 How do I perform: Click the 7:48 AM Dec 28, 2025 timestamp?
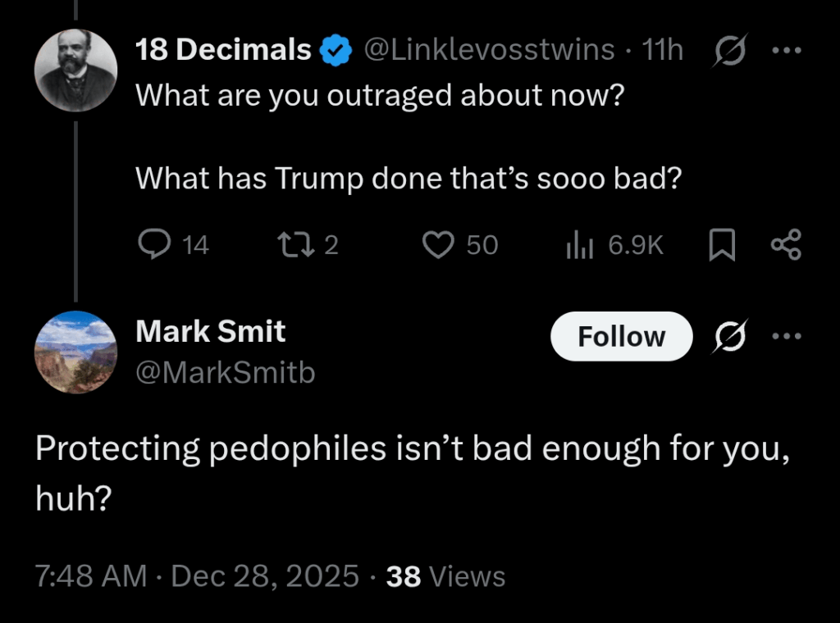click(x=197, y=576)
